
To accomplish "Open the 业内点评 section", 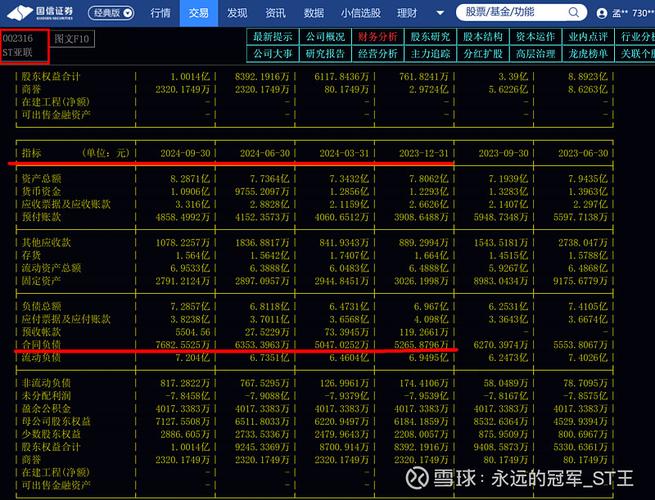I will [589, 37].
